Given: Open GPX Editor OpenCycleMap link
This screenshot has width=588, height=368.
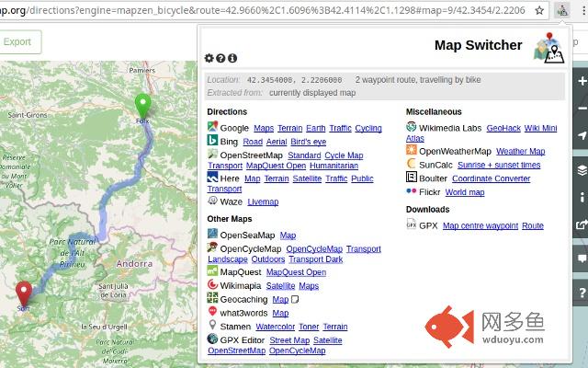Looking at the screenshot, I should click(x=298, y=351).
